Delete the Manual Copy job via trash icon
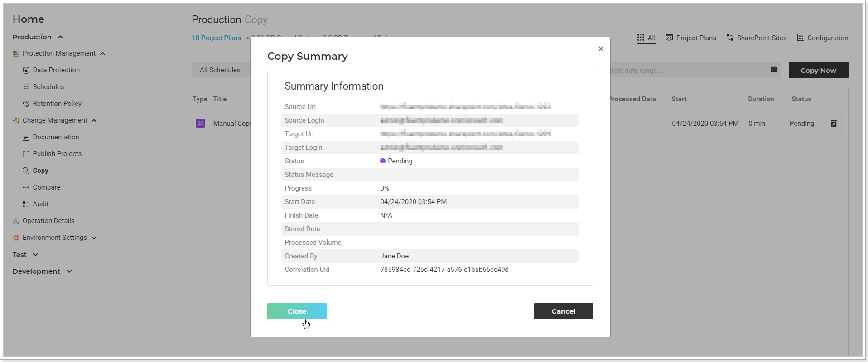Viewport: 868px width, 362px height. [834, 124]
